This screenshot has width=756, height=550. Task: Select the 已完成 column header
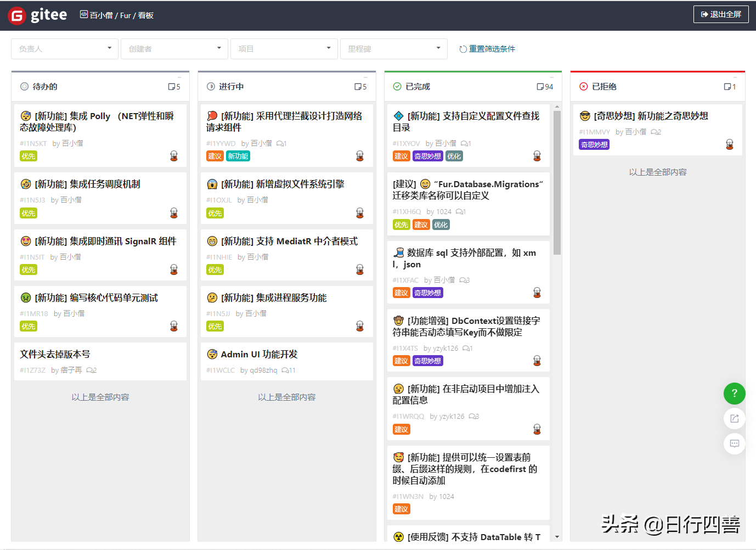tap(473, 87)
